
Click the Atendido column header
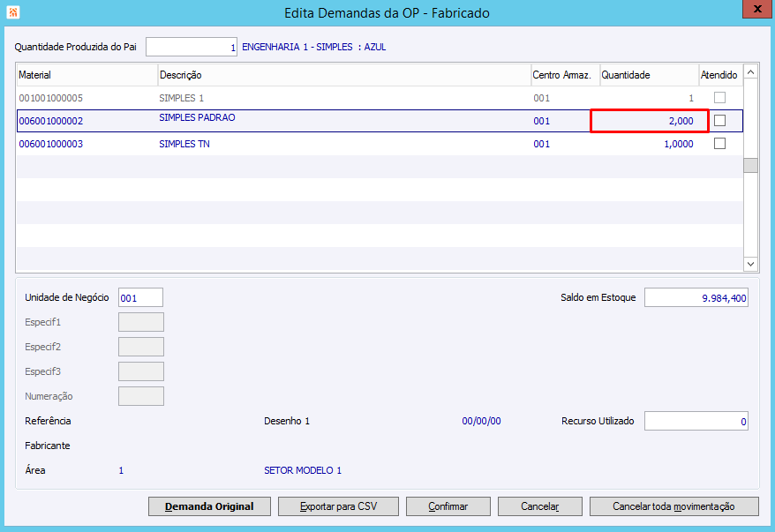(720, 75)
